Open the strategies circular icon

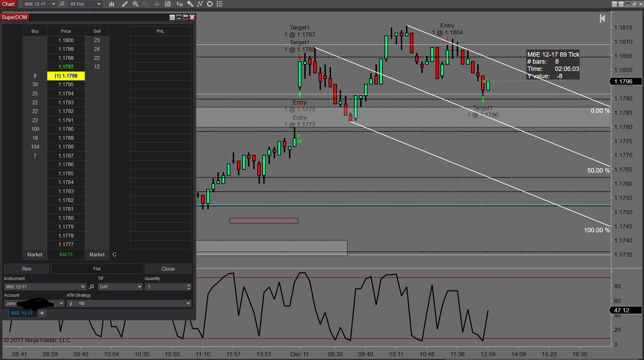(210, 4)
